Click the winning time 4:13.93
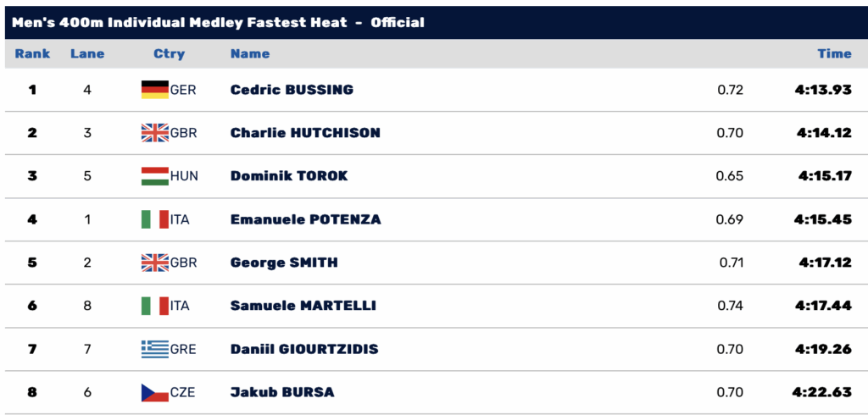Screen dimensions: 868x415 [823, 89]
